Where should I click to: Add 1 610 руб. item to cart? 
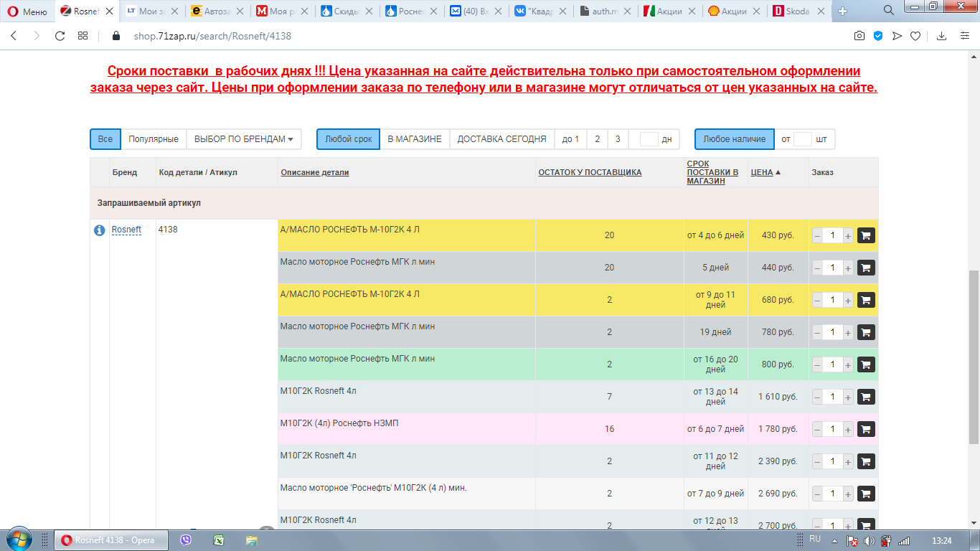click(x=866, y=397)
